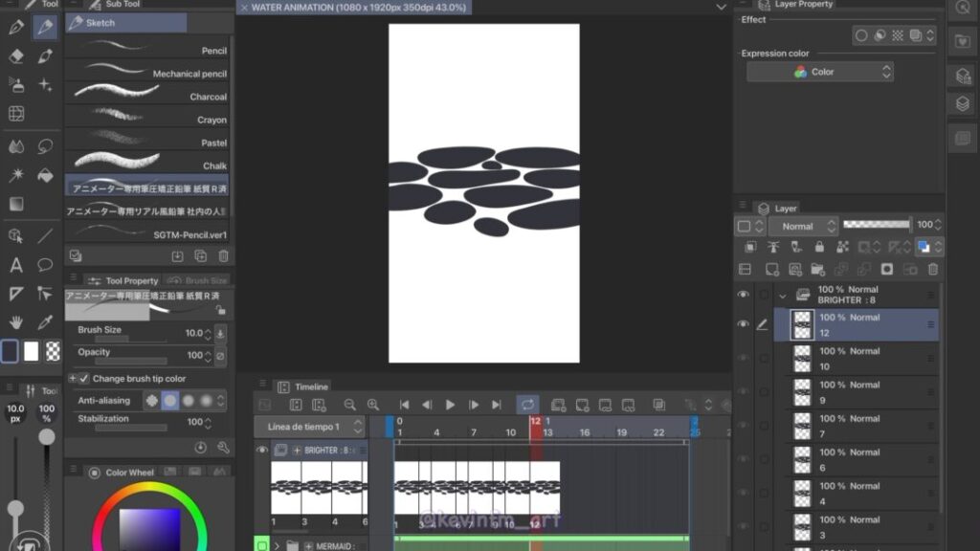Select the Lasso selection tool

tap(45, 146)
